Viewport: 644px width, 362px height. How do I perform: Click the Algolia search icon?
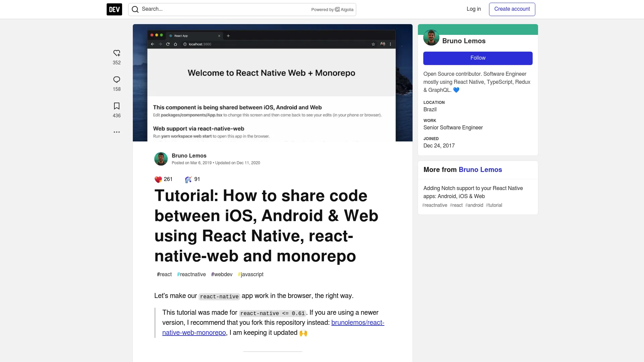coord(337,9)
